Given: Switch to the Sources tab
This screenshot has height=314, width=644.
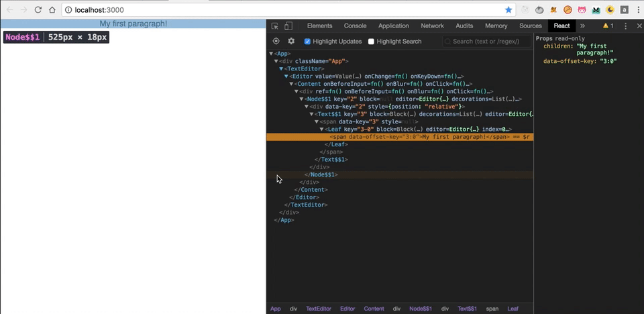Looking at the screenshot, I should click(x=531, y=26).
